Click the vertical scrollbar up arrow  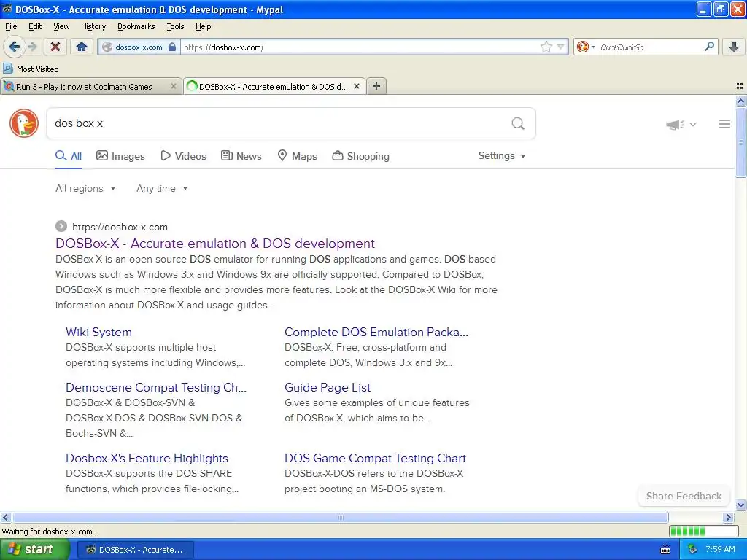[740, 101]
